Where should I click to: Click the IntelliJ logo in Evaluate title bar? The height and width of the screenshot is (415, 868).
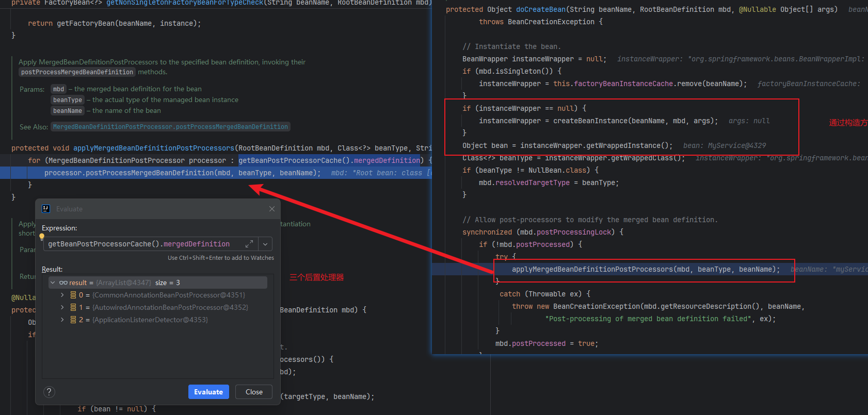coord(46,209)
